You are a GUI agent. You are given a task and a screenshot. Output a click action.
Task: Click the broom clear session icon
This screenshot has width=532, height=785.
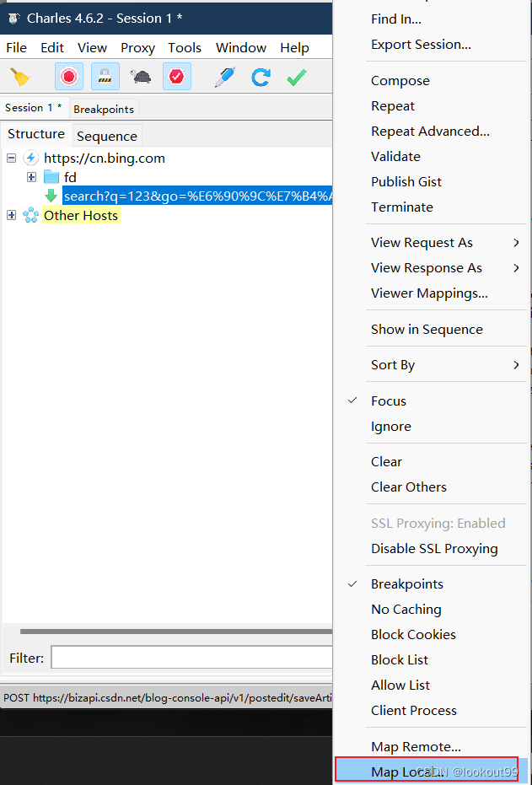(x=20, y=77)
